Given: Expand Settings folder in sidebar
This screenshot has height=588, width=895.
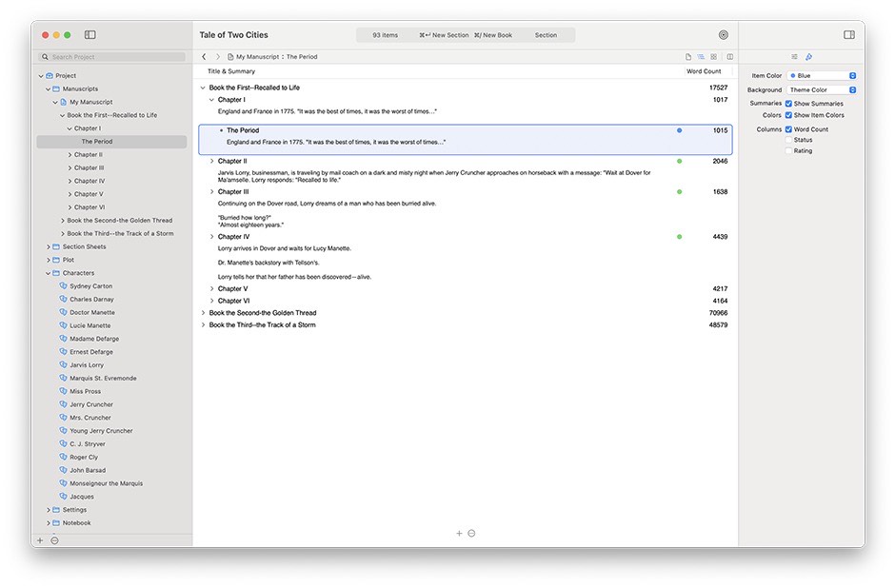Looking at the screenshot, I should 49,510.
